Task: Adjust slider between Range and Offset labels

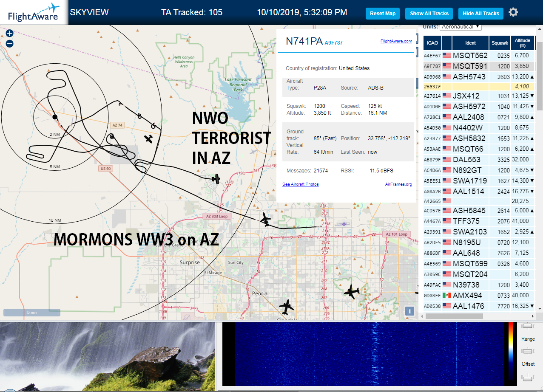Action: pos(528,351)
